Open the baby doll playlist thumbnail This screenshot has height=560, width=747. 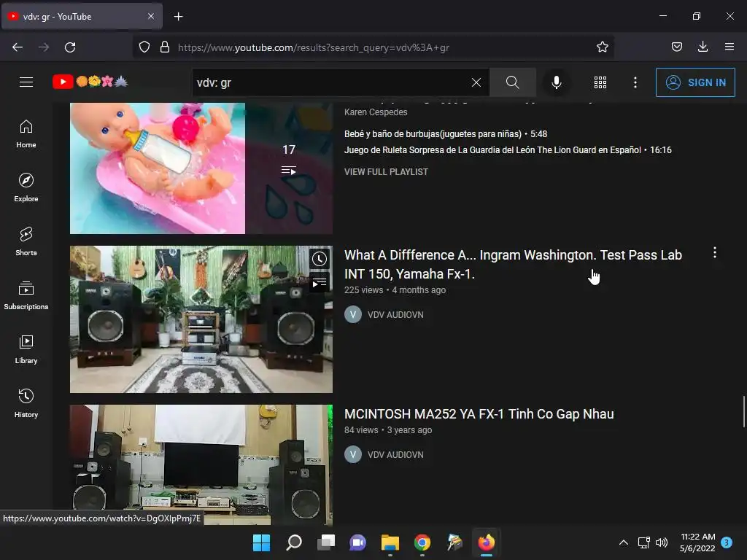[201, 168]
